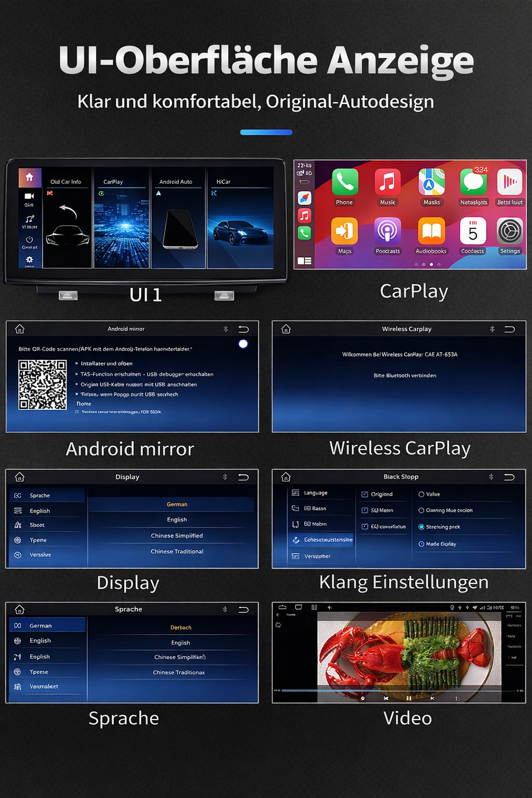This screenshot has width=532, height=798.
Task: Click the CarPlay page indicator dots
Action: tap(428, 264)
